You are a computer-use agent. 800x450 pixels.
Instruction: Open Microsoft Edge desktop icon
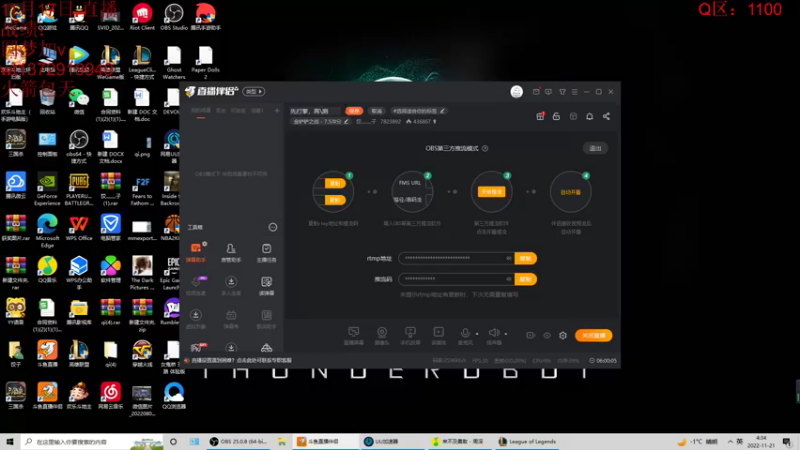click(47, 231)
